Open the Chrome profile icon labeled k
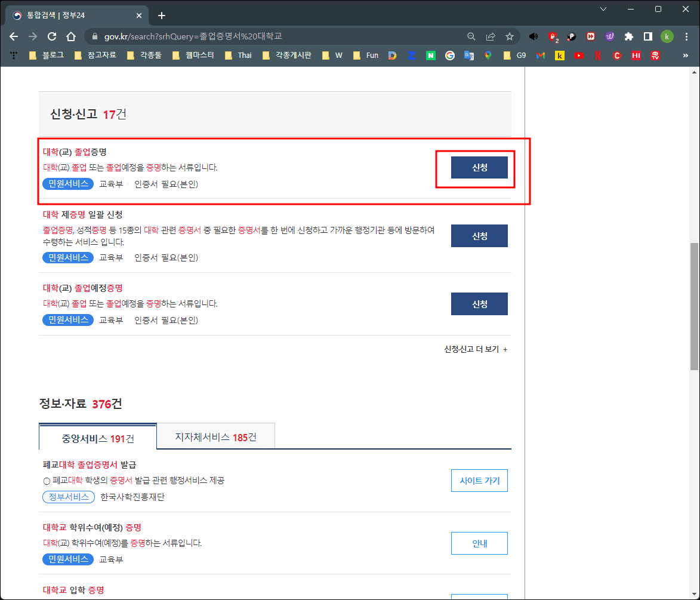700x600 pixels. (x=667, y=36)
